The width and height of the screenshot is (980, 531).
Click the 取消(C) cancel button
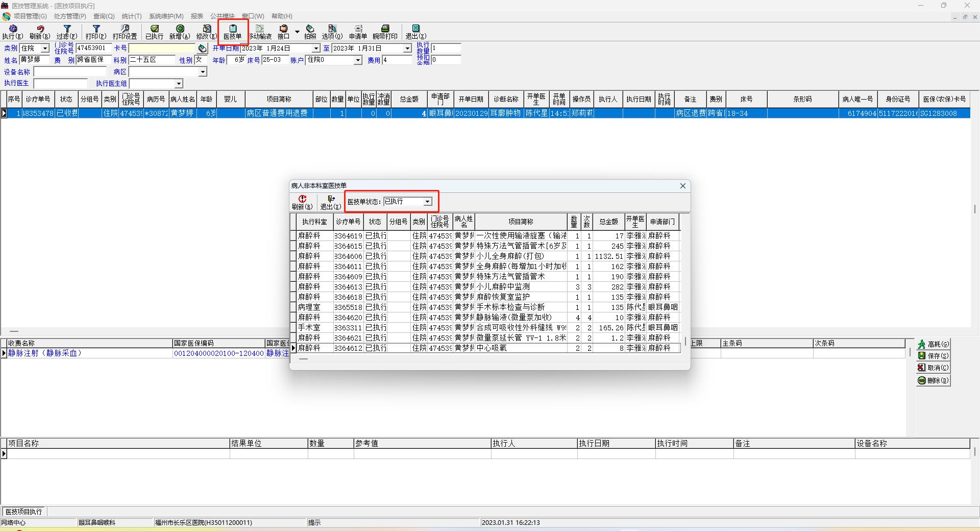point(934,368)
